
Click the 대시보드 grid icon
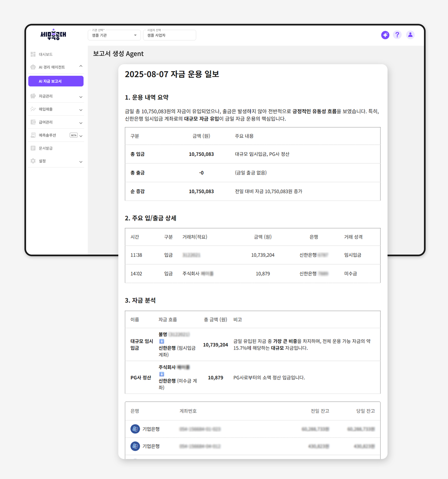pyautogui.click(x=33, y=54)
